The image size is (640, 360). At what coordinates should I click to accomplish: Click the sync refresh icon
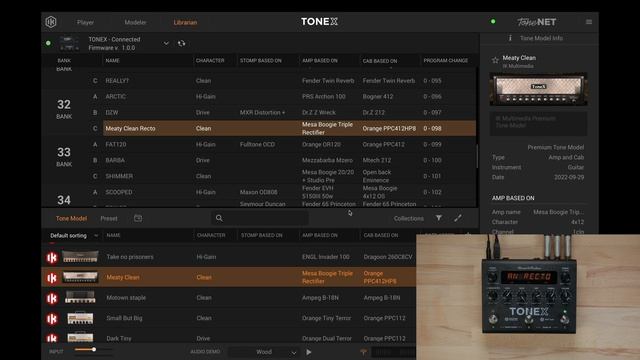pyautogui.click(x=182, y=43)
